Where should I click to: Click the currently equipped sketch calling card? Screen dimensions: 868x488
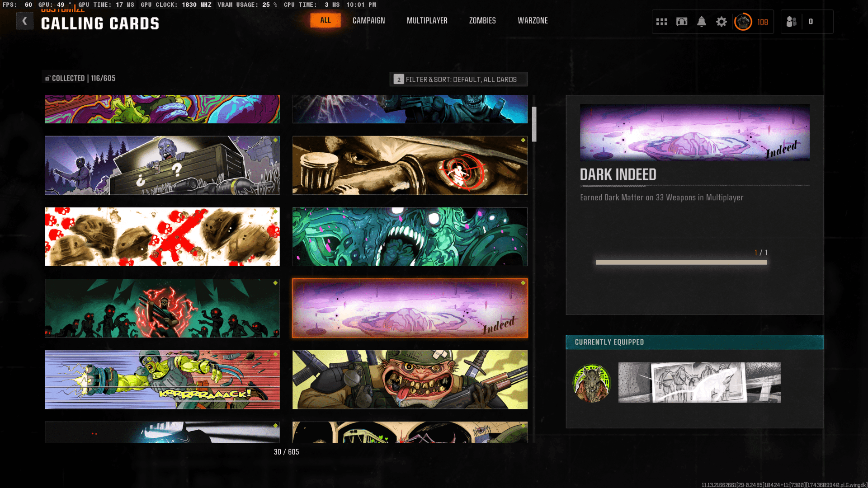click(x=699, y=382)
